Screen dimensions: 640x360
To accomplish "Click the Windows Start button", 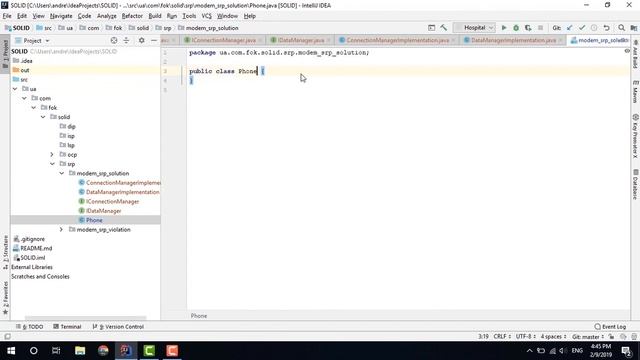I will click(11, 351).
